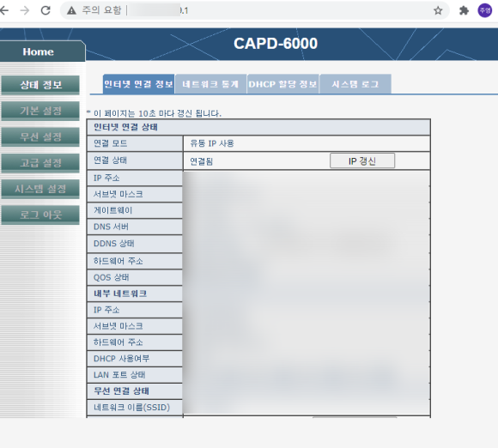Reload the page with the refresh icon
498x448 pixels.
click(46, 10)
